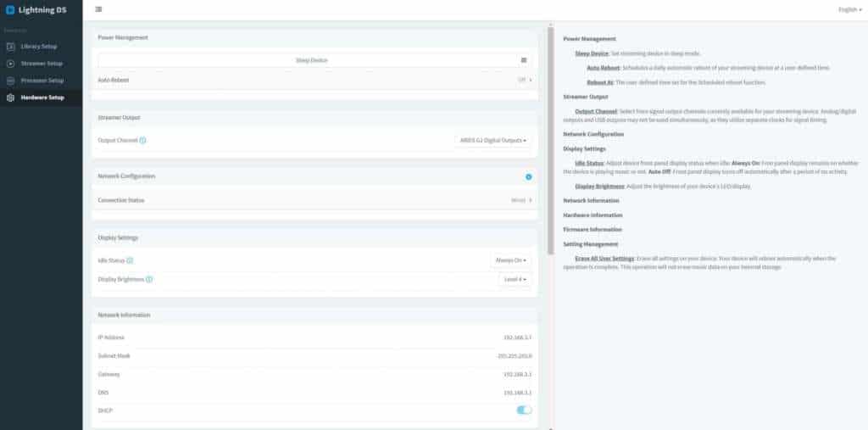The image size is (868, 430).
Task: Open Processor Setup in the sidebar
Action: (x=41, y=81)
